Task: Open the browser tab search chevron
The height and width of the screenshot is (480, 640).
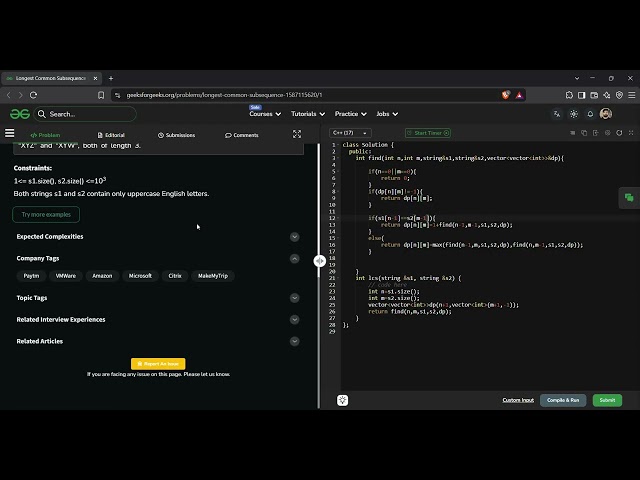Action: pyautogui.click(x=577, y=78)
